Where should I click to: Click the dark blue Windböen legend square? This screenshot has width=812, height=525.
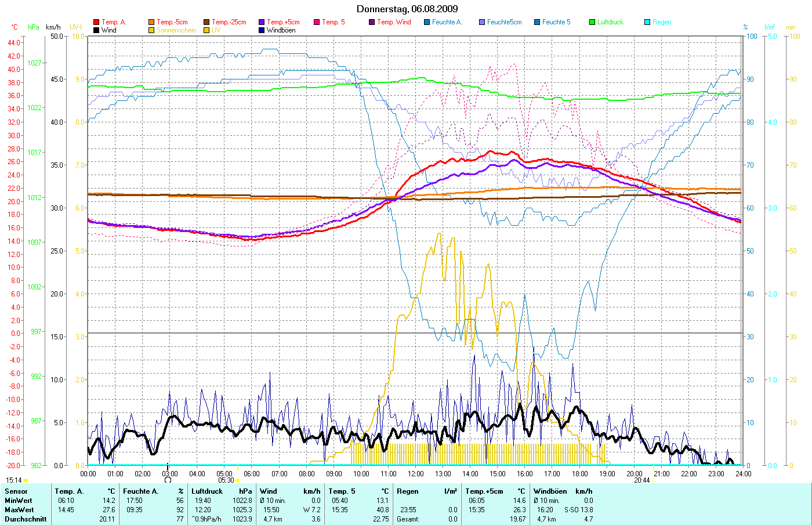click(x=262, y=30)
